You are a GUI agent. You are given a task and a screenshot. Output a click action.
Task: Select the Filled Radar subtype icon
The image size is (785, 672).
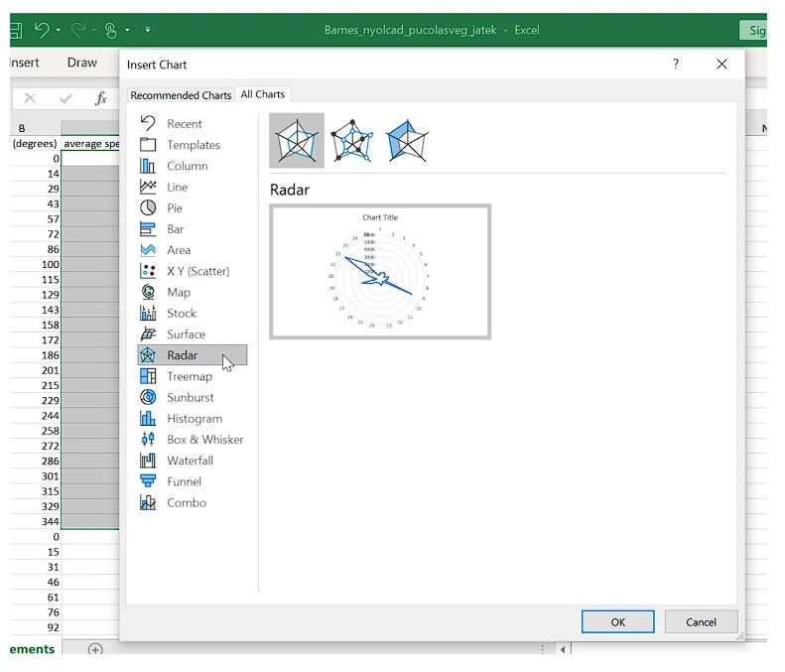[406, 141]
